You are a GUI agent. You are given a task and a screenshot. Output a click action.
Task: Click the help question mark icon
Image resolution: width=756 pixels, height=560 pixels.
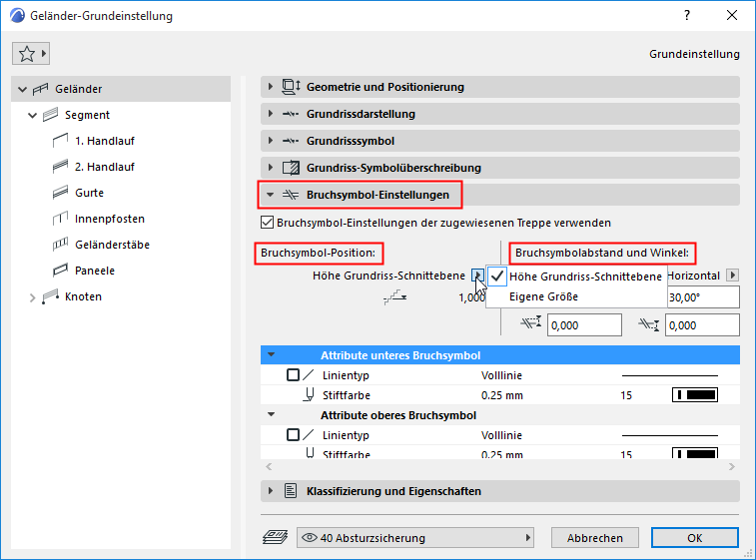[x=687, y=16]
